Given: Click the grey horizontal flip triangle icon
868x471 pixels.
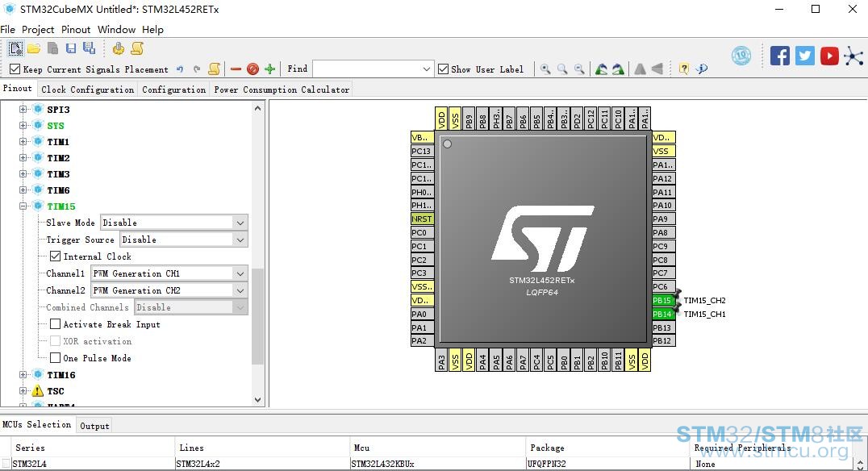Looking at the screenshot, I should point(657,69).
